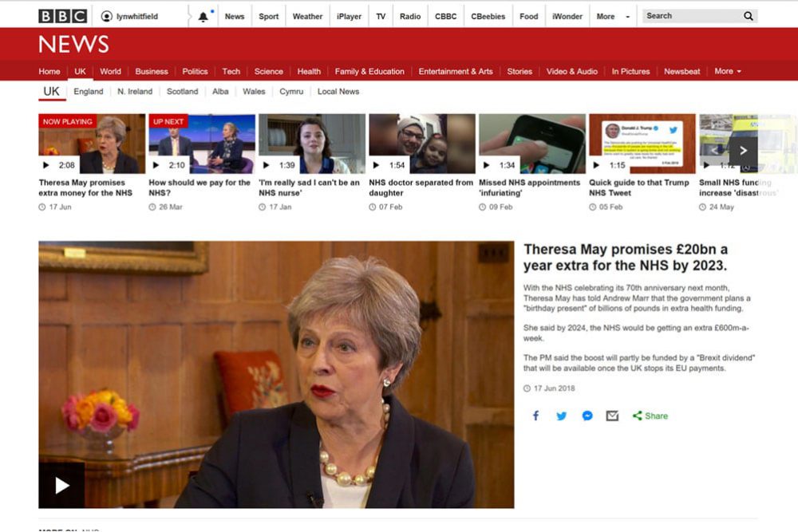The height and width of the screenshot is (532, 798).
Task: Open the Newsbeat section
Action: 682,71
